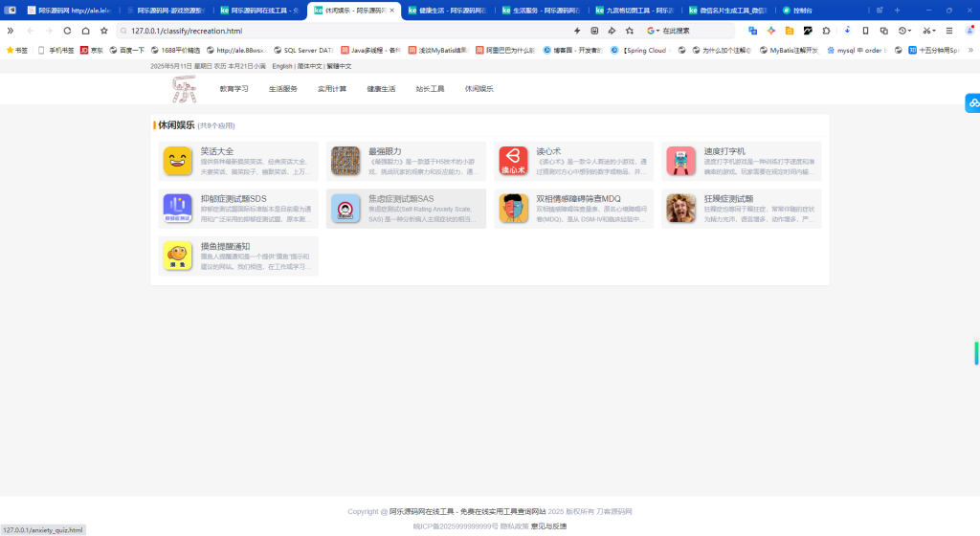The width and height of the screenshot is (980, 536).
Task: Open the 【Spring Cloud bookmark
Action: [x=638, y=50]
